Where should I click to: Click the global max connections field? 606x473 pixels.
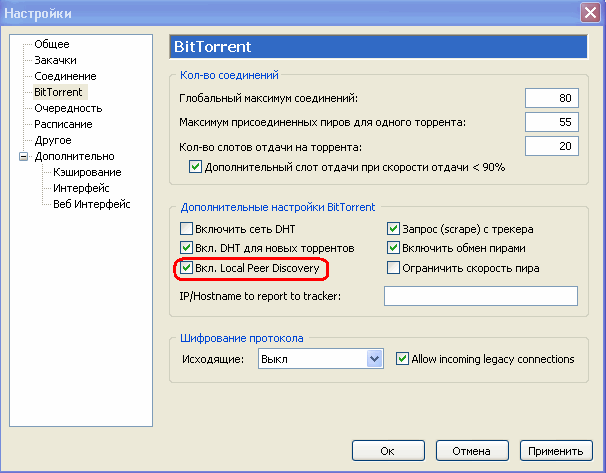point(552,98)
